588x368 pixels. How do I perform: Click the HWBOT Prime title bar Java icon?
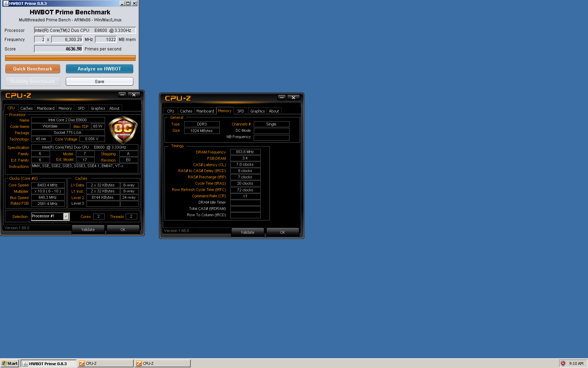[6, 4]
